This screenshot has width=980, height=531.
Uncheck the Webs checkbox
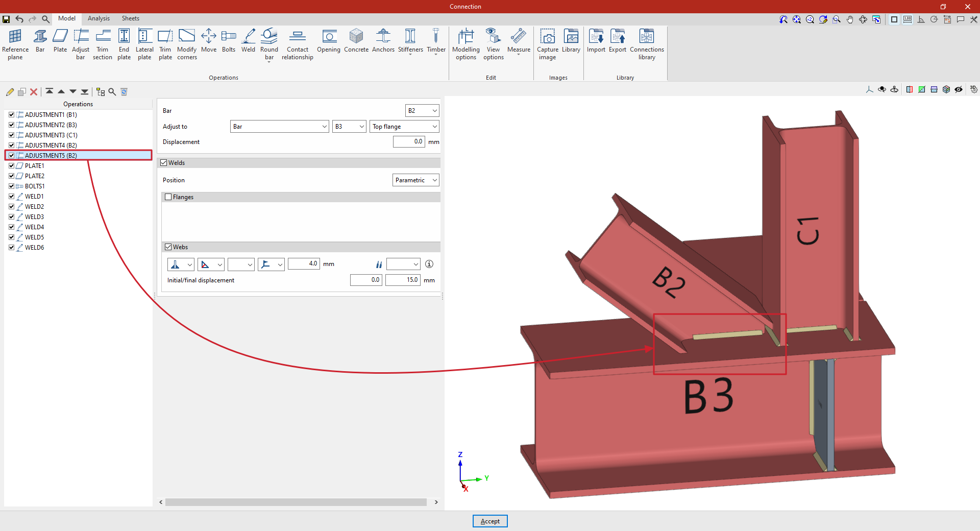click(168, 247)
